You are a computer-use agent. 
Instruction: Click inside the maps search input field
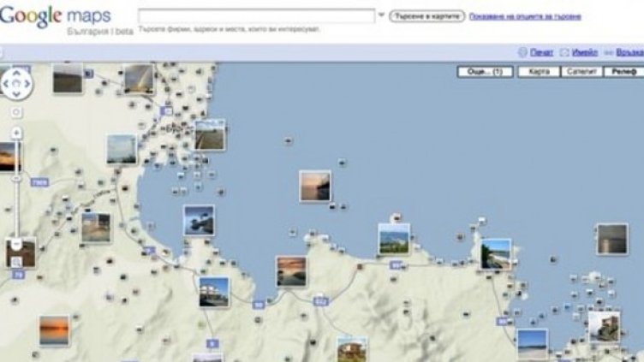click(255, 15)
